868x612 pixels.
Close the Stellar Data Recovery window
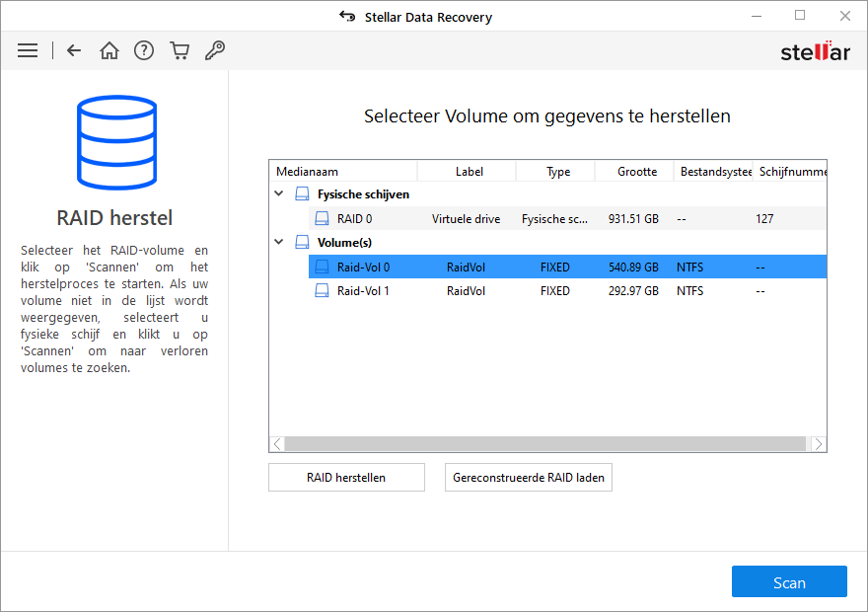(844, 16)
